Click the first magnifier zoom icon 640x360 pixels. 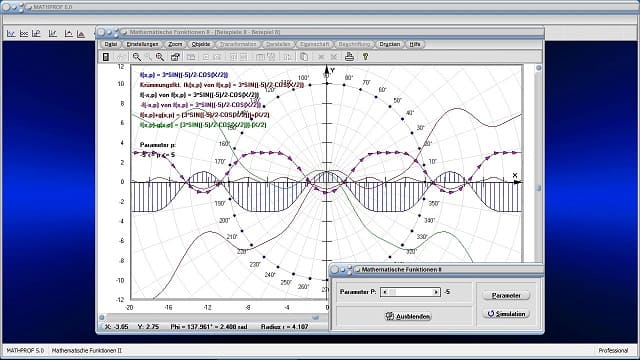pyautogui.click(x=136, y=57)
